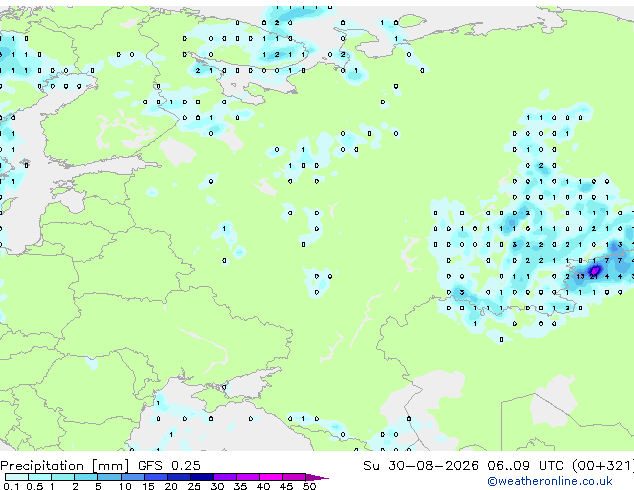Click the 2–5 mm legend color swatch
Viewport: 634px width, 490px height.
point(86,477)
